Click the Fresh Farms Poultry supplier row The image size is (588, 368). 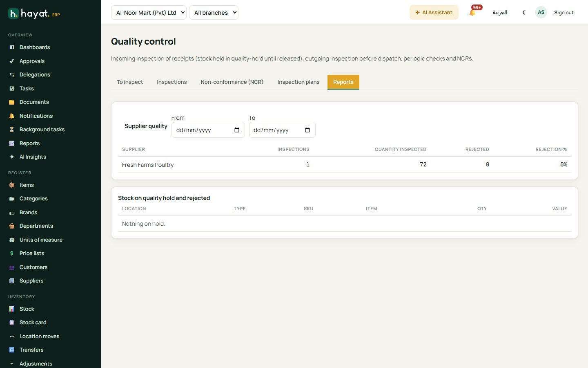345,165
